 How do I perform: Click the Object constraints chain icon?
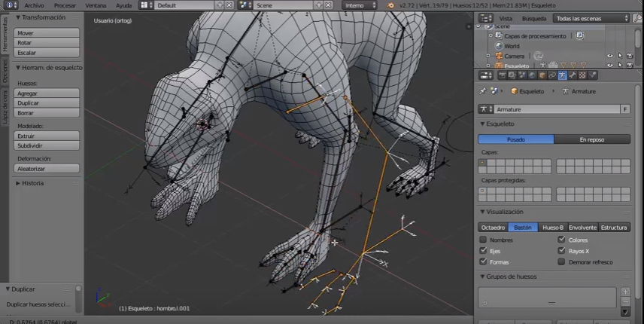pyautogui.click(x=552, y=75)
